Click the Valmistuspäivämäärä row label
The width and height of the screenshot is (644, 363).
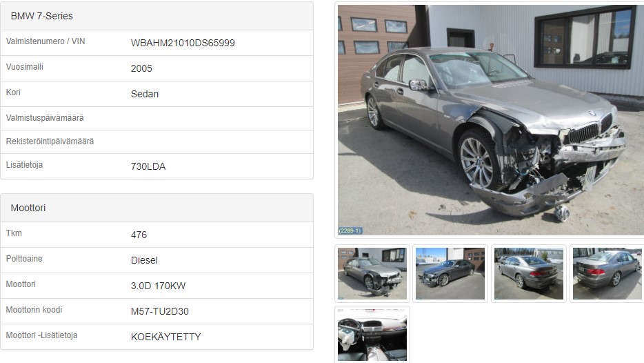45,118
